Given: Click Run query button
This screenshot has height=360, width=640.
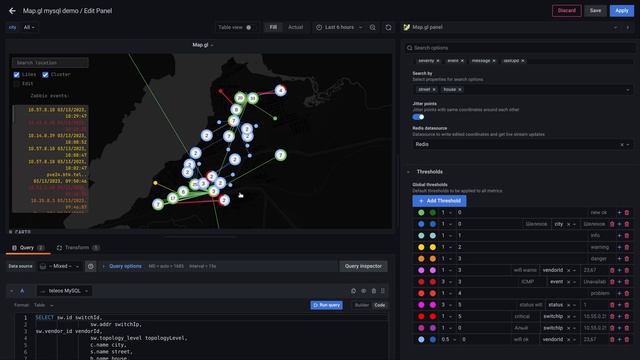Looking at the screenshot, I should (x=327, y=305).
